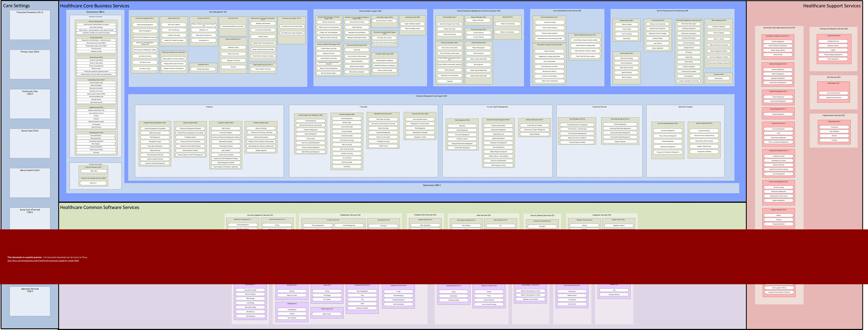Click 'Integration Services CS6' title
868x330 pixels.
tap(602, 215)
